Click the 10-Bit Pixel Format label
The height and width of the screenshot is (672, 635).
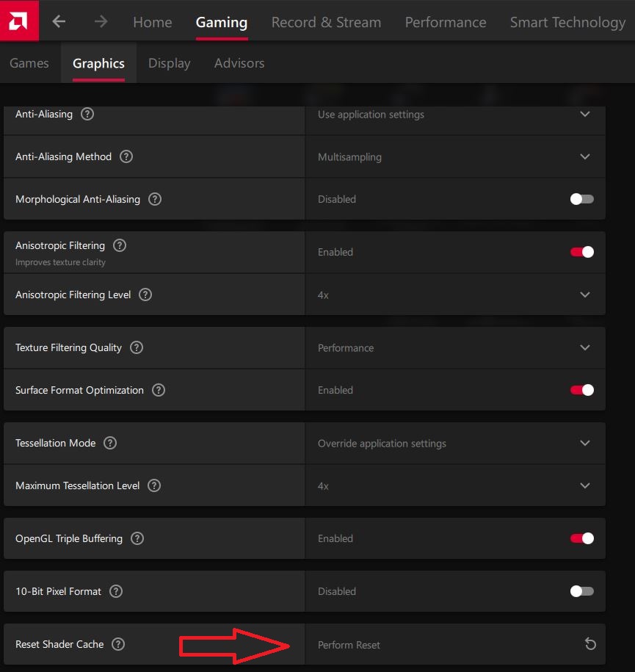58,591
